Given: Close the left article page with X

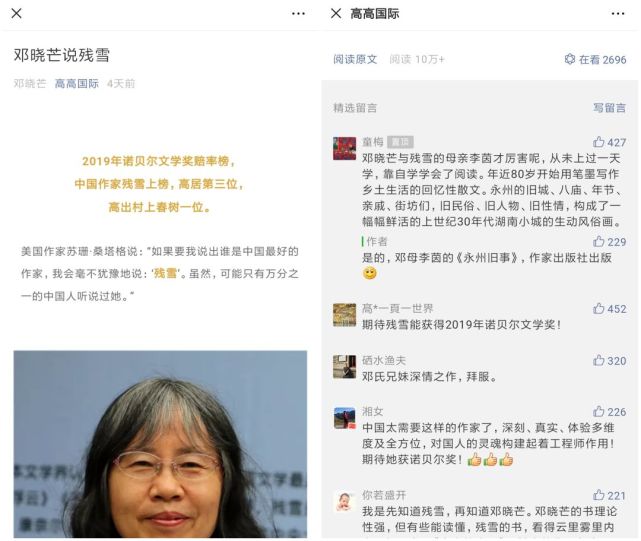Looking at the screenshot, I should coord(16,13).
